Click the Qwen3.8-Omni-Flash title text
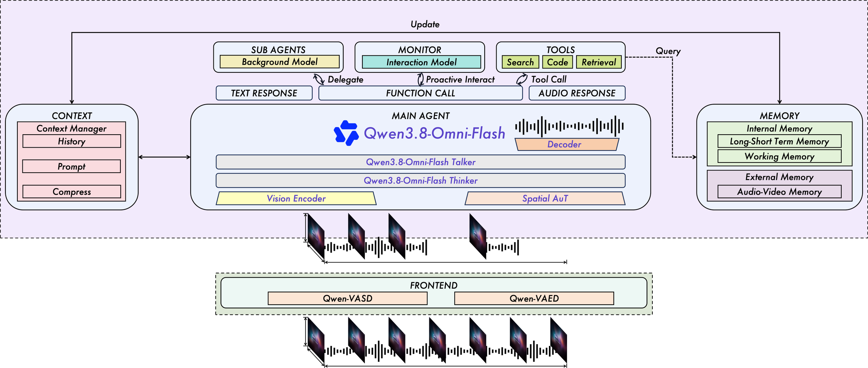This screenshot has height=368, width=868. (x=434, y=133)
